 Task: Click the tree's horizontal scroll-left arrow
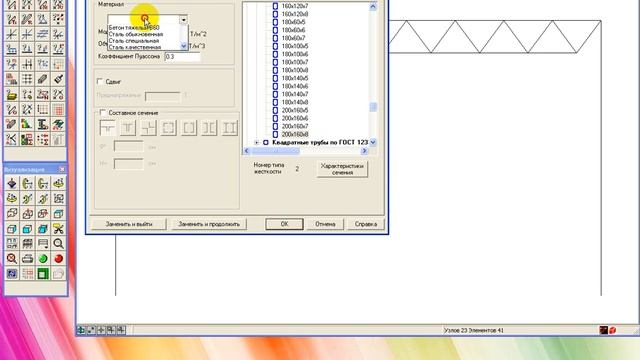coord(247,151)
